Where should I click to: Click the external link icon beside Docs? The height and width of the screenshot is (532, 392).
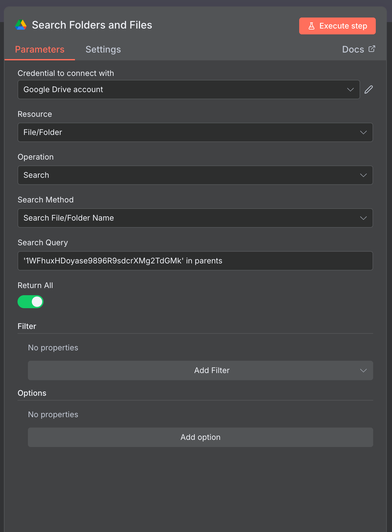coord(372,49)
